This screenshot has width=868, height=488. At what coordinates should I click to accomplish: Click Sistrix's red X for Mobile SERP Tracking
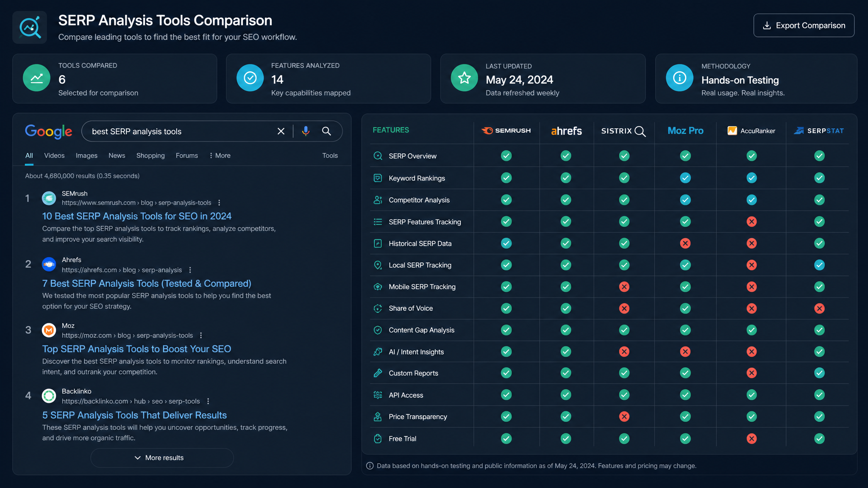tap(624, 287)
